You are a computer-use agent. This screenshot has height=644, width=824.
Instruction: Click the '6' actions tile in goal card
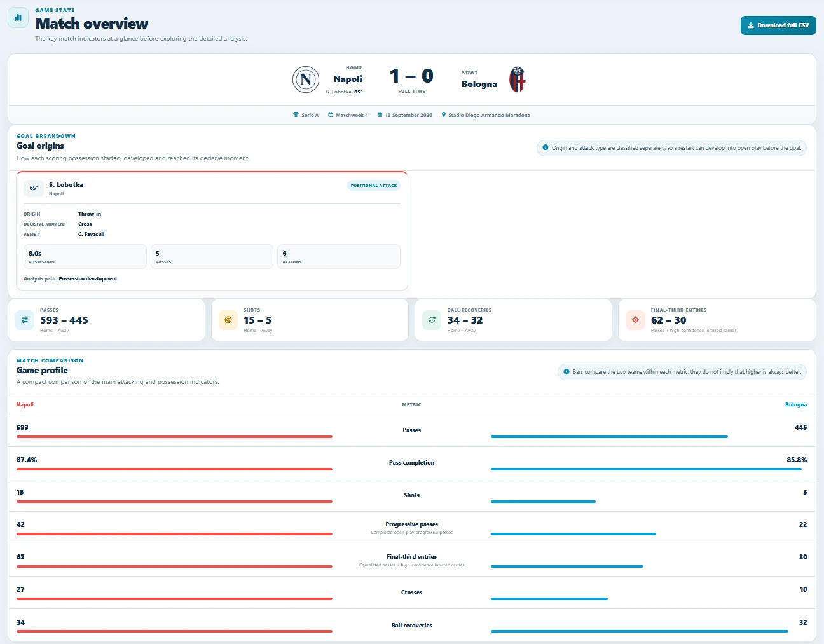pyautogui.click(x=339, y=257)
